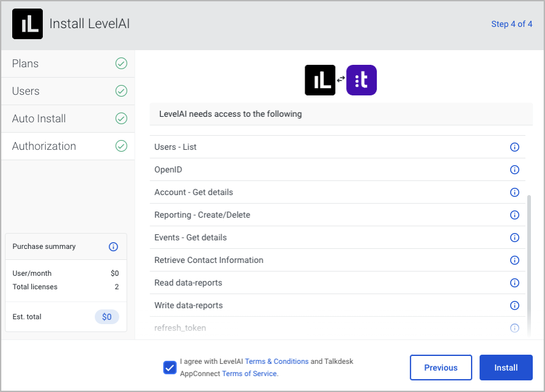Click info icon for Reporting - Create/Delete

click(x=514, y=215)
